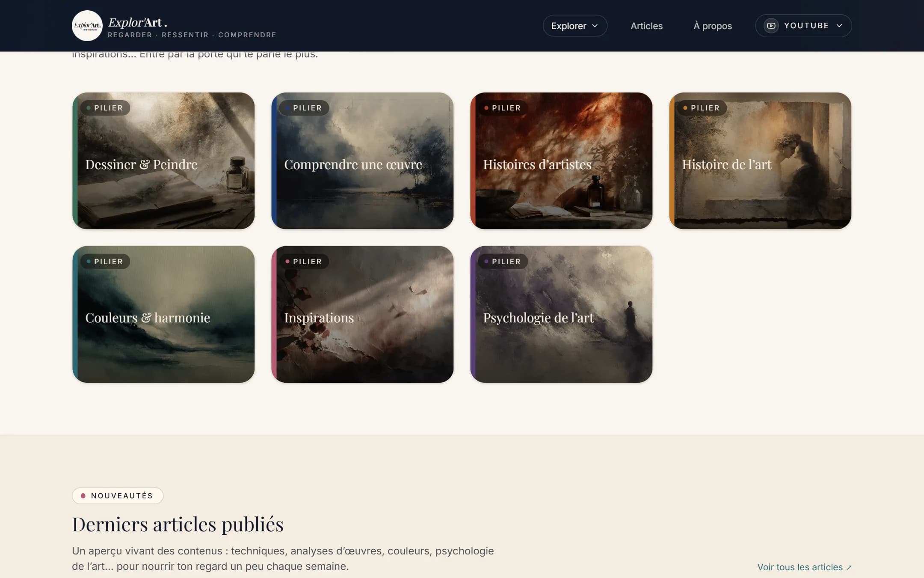Click the Explor'Art round logo
The width and height of the screenshot is (924, 578).
87,26
